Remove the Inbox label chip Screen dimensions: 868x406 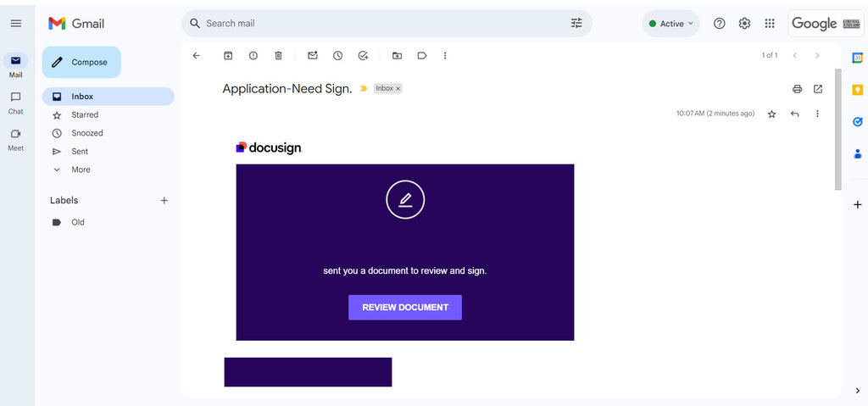(x=398, y=89)
